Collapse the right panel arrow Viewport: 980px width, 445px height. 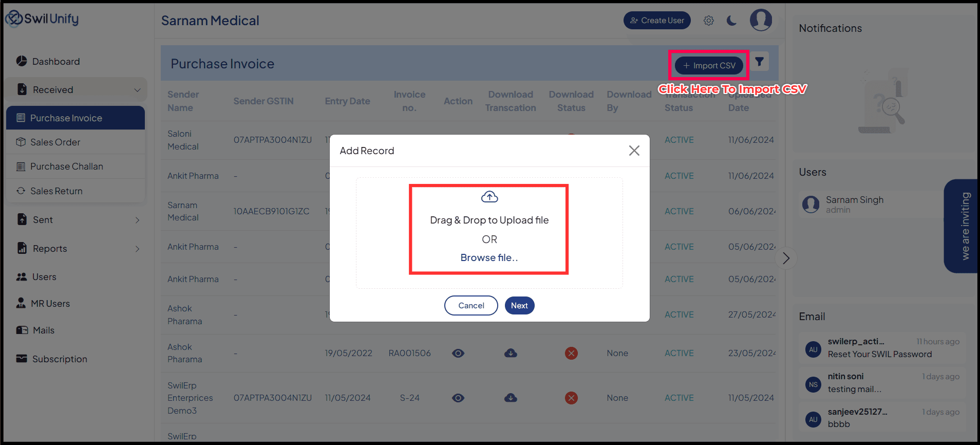pos(786,258)
